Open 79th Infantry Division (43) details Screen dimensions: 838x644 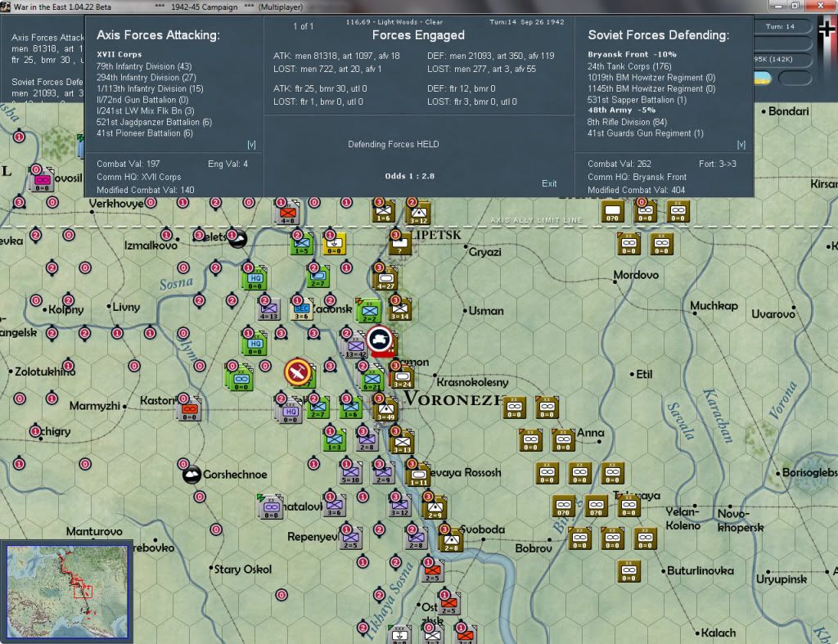144,66
